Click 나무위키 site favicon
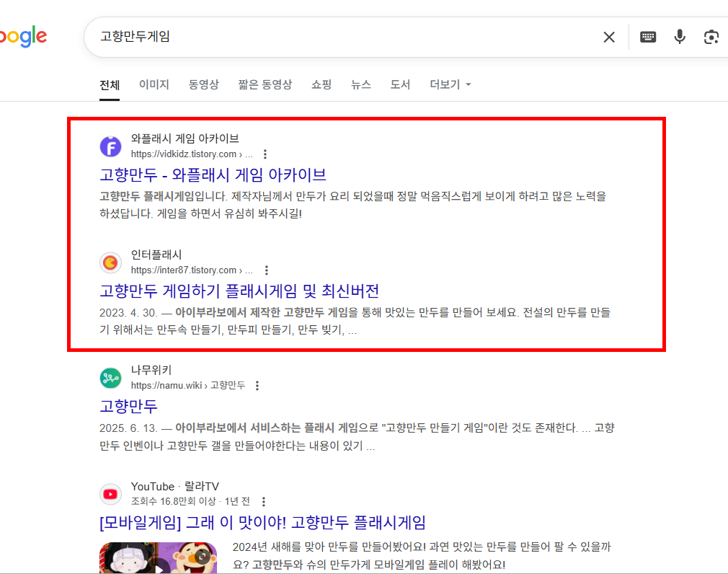728x574 pixels. pos(110,378)
